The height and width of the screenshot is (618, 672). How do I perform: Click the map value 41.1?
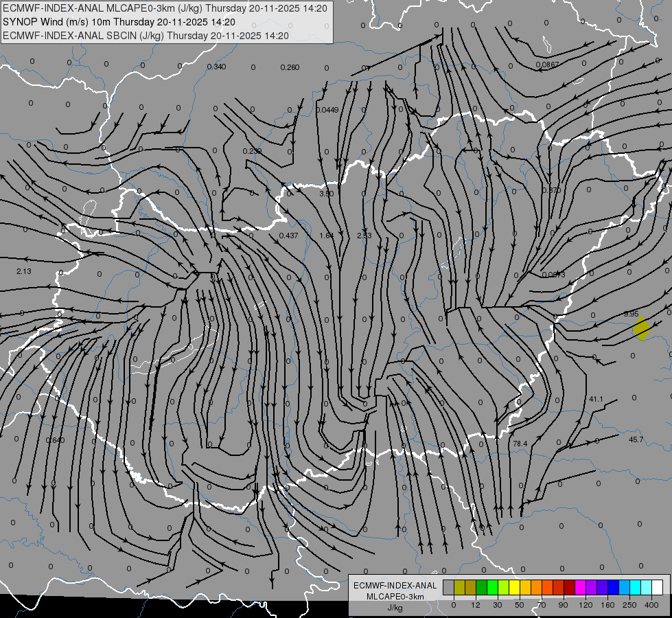point(596,399)
